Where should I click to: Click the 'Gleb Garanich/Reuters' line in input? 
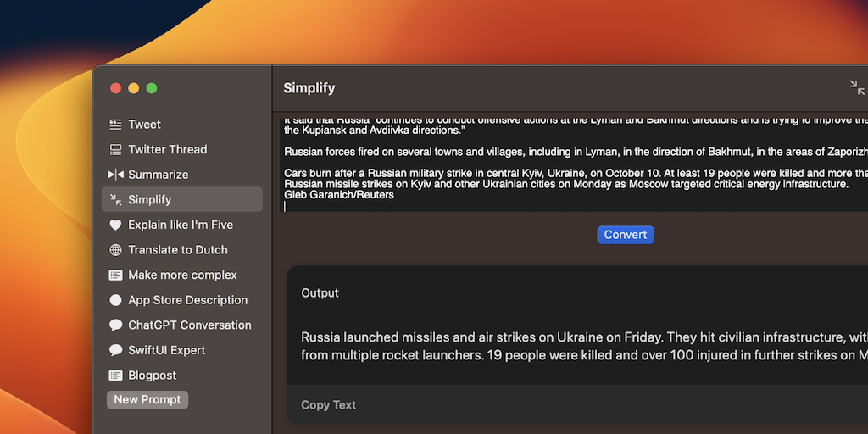tap(339, 195)
